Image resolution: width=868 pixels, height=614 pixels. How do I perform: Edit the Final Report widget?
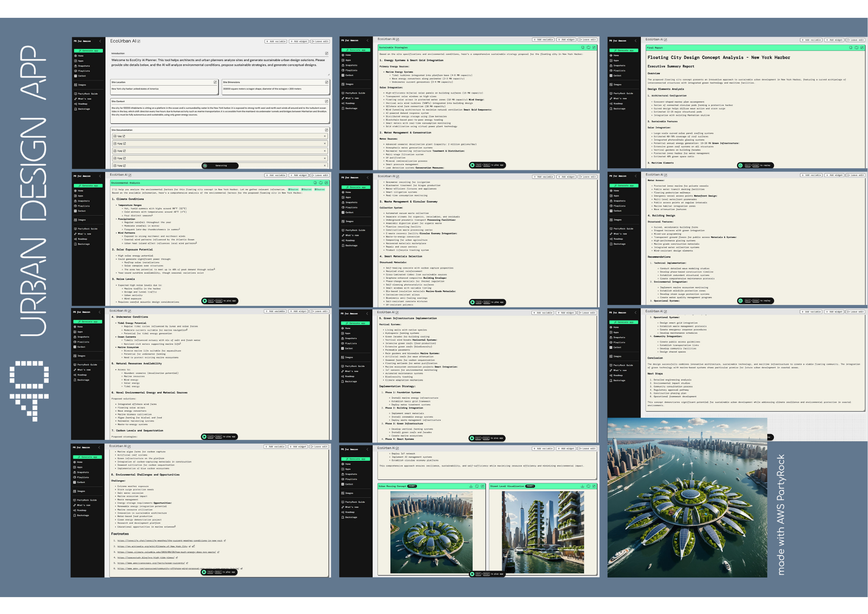coord(862,48)
